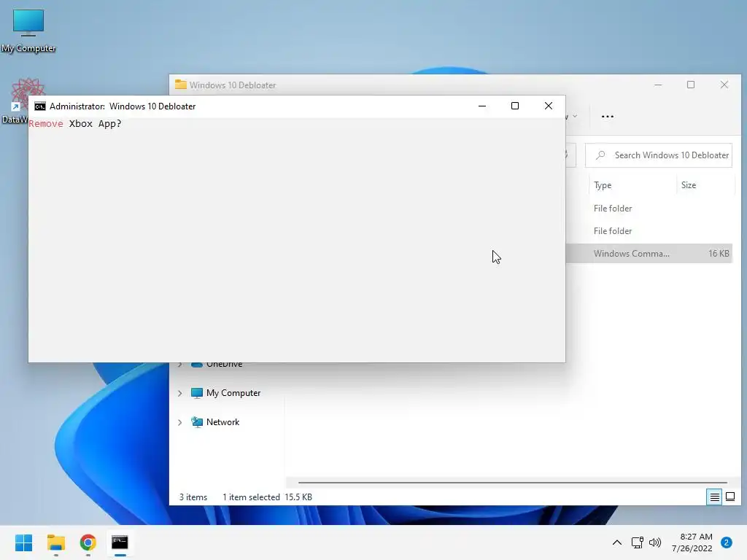Click the 1 item selected 15.5 KB status text
Screen dimensions: 747x560
267,497
